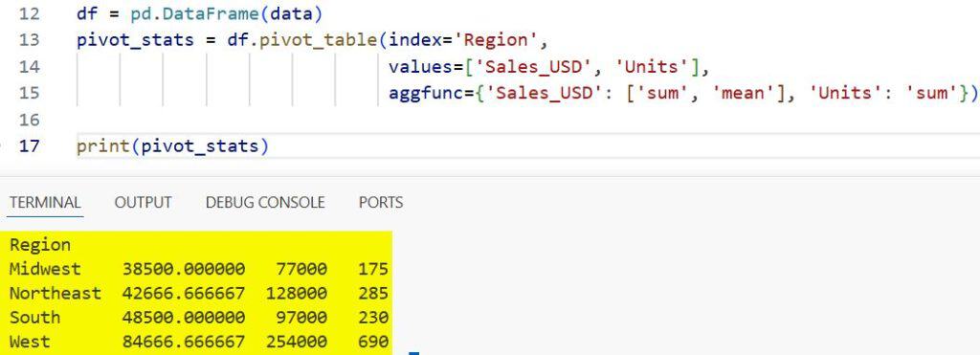
Task: Click value 97000 in terminal output
Action: click(x=301, y=318)
